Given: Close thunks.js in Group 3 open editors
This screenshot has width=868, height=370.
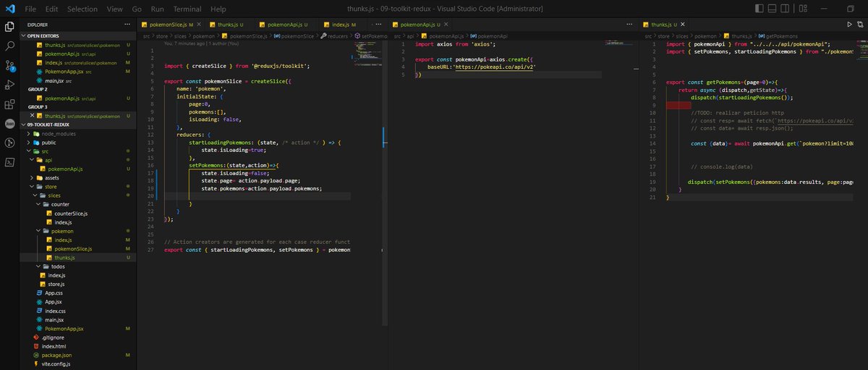Looking at the screenshot, I should (x=32, y=116).
